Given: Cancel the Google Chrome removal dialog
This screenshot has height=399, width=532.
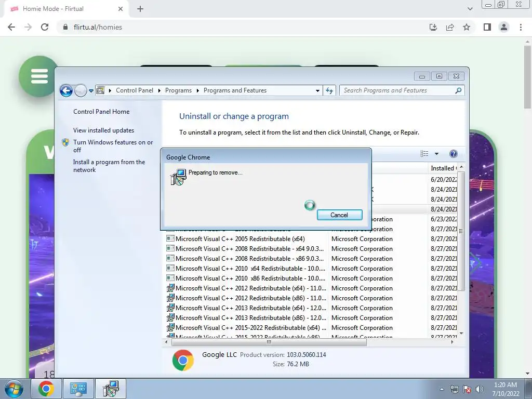Looking at the screenshot, I should [339, 215].
